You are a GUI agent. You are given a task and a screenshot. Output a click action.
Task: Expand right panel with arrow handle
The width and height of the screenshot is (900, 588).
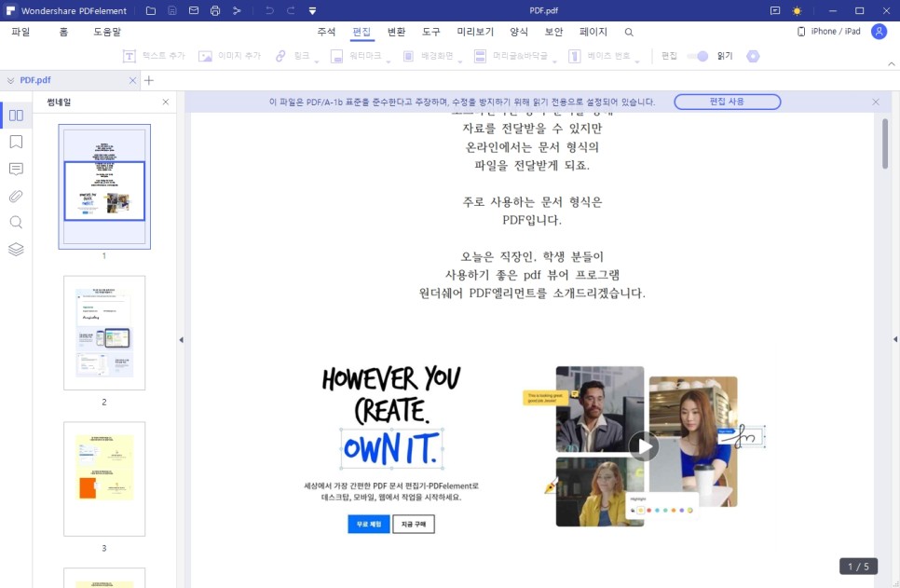(x=894, y=339)
